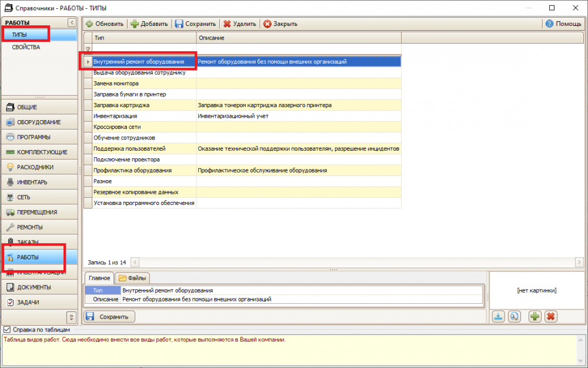This screenshot has height=368, width=588.
Task: Open Помощь help
Action: click(563, 24)
